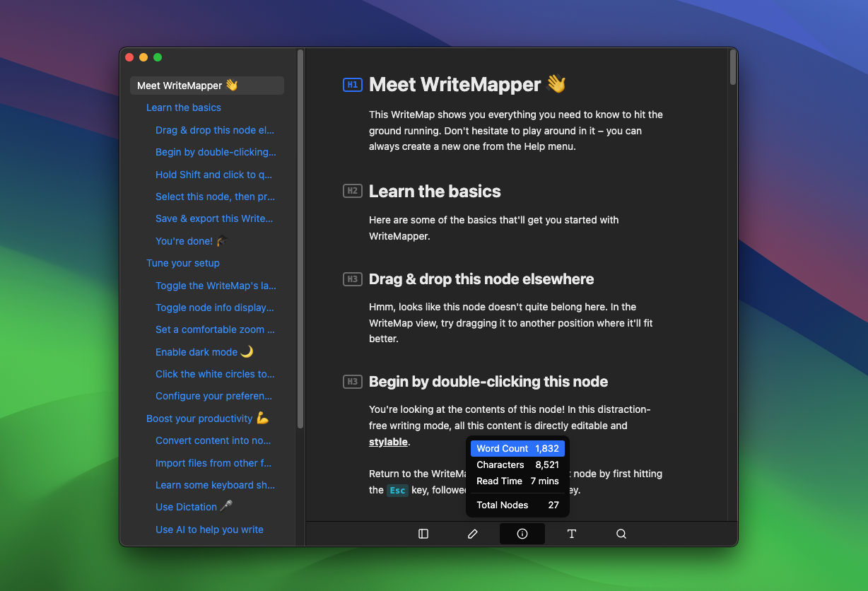Click the editor pane scrollbar thumb
The image size is (868, 591).
click(x=733, y=67)
